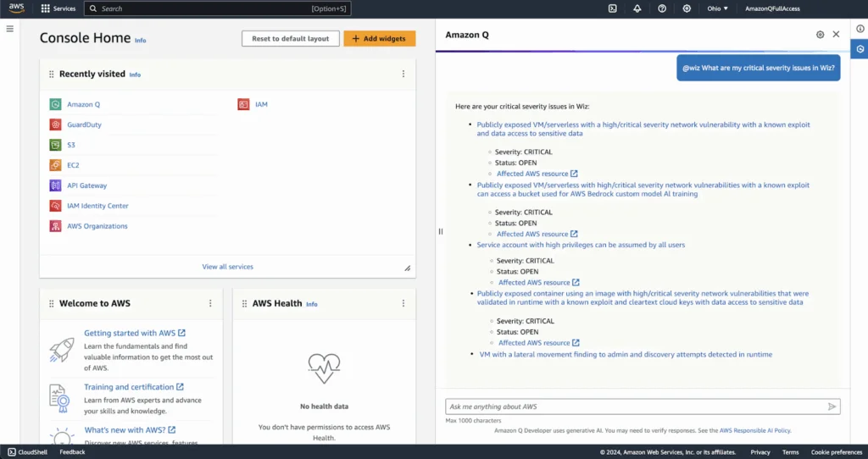Click the AWS logo in the header
Screen dimensions: 868x459
[17, 8]
